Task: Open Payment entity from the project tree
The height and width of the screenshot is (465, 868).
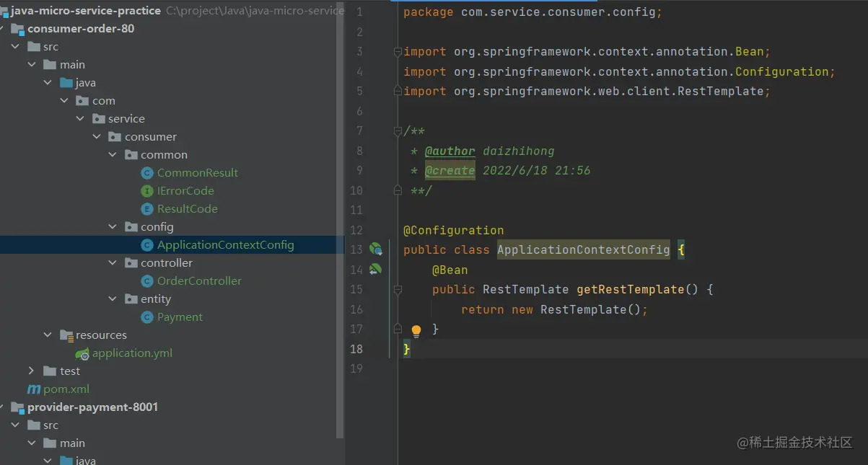Action: (180, 317)
